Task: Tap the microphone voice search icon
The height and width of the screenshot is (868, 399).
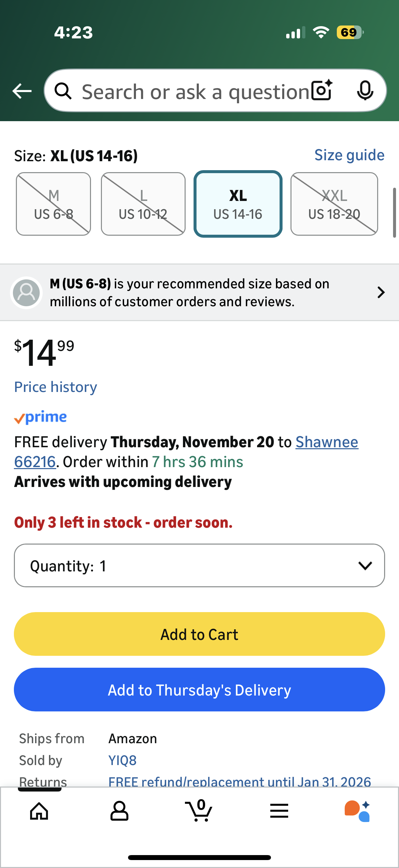Action: 365,91
